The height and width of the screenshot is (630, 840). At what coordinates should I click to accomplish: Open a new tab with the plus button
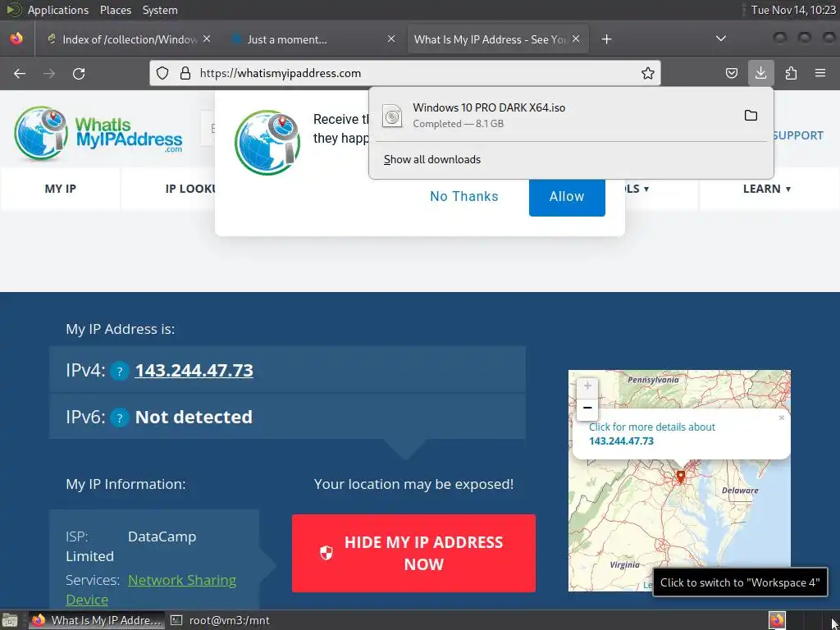(x=606, y=39)
